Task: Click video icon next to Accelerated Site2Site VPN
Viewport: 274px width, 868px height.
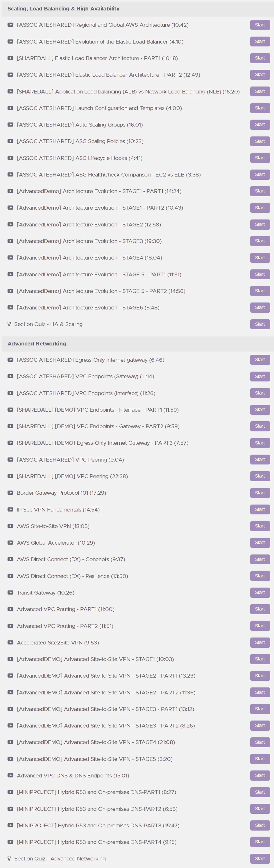Action: [10, 642]
